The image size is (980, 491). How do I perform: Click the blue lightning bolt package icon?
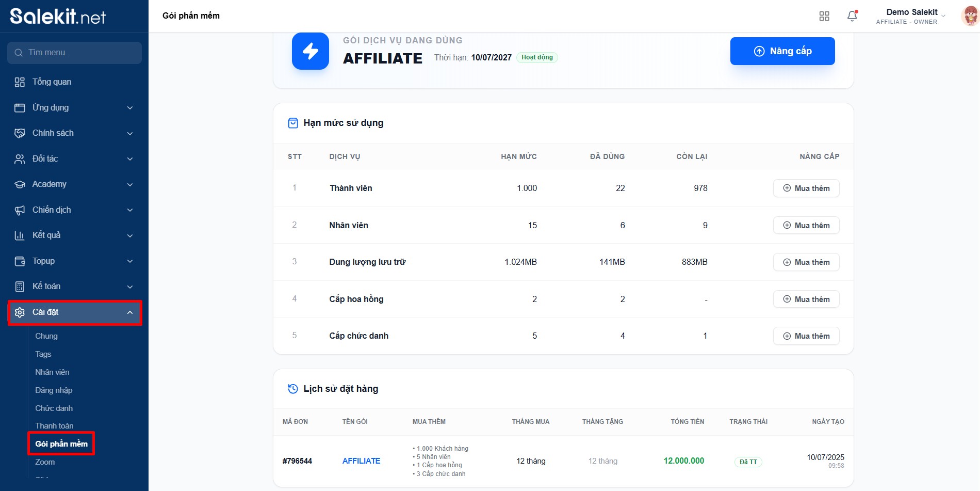click(310, 51)
